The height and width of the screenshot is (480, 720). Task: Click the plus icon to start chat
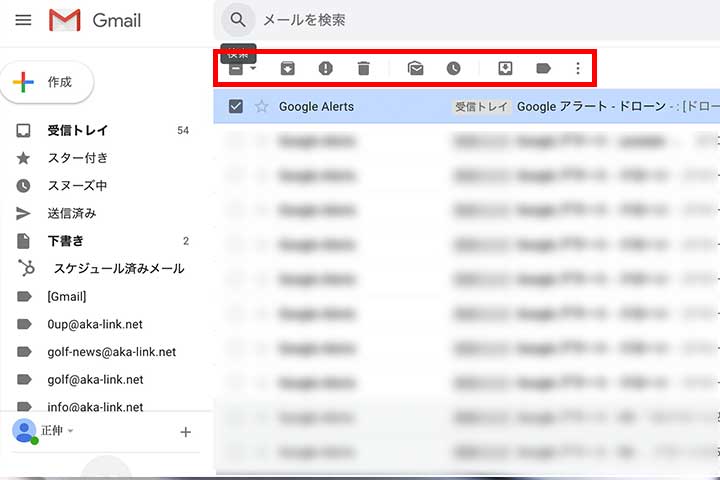[186, 432]
